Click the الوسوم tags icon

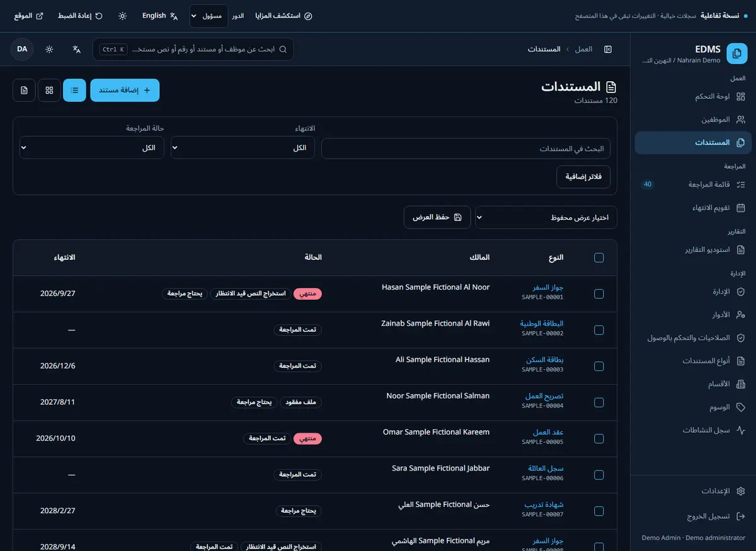click(x=741, y=407)
